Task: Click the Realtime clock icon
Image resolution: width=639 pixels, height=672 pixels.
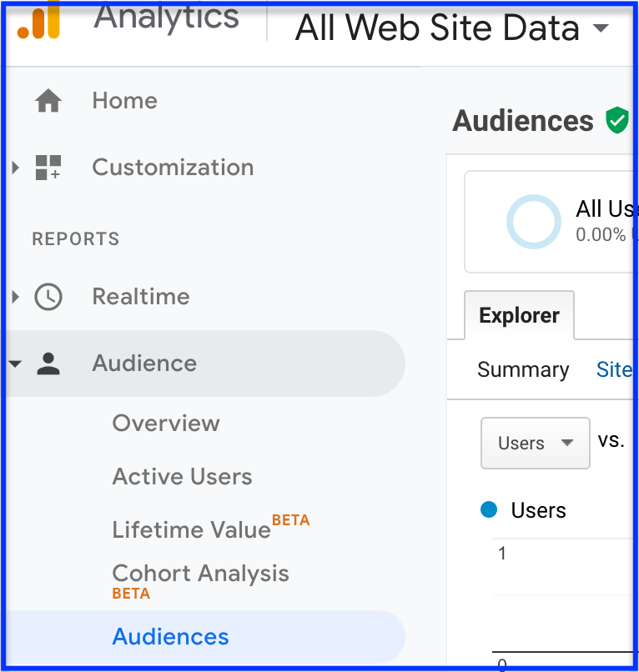Action: tap(48, 297)
